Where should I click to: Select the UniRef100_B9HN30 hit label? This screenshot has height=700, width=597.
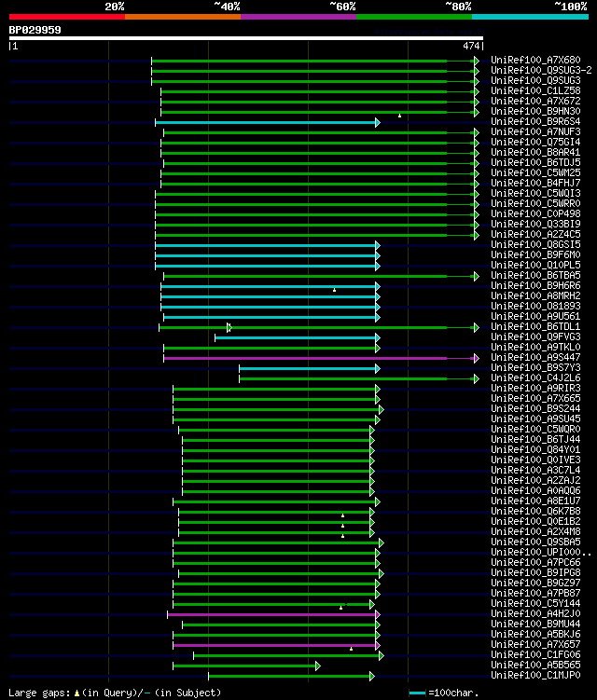coord(535,112)
